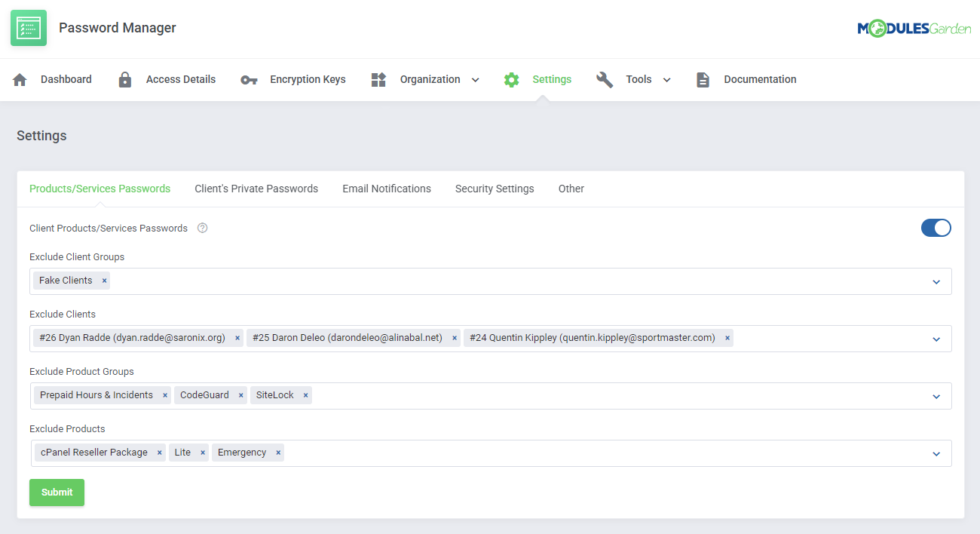
Task: Remove the Fake Clients tag
Action: (x=105, y=281)
